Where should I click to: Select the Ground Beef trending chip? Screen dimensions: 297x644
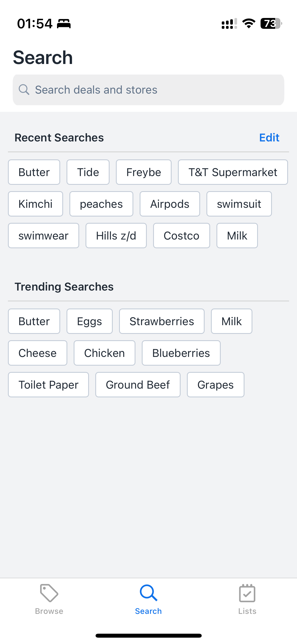[138, 385]
